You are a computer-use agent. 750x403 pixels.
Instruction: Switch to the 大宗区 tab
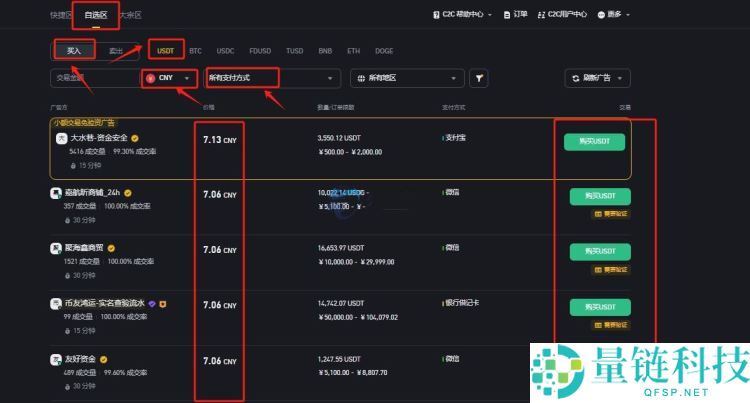click(130, 15)
